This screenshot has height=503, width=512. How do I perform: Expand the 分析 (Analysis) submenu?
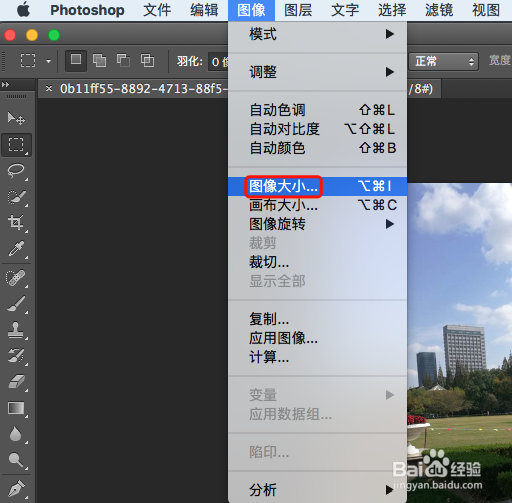[x=317, y=490]
